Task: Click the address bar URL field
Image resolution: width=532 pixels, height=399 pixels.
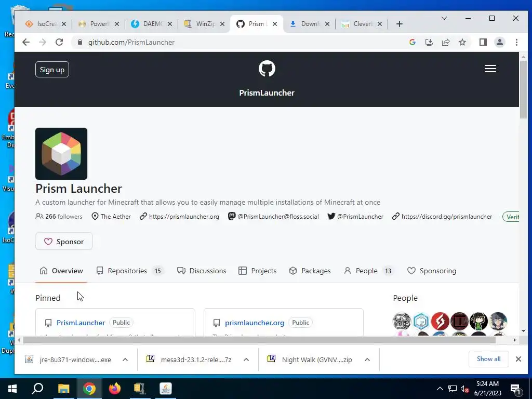Action: (x=237, y=42)
